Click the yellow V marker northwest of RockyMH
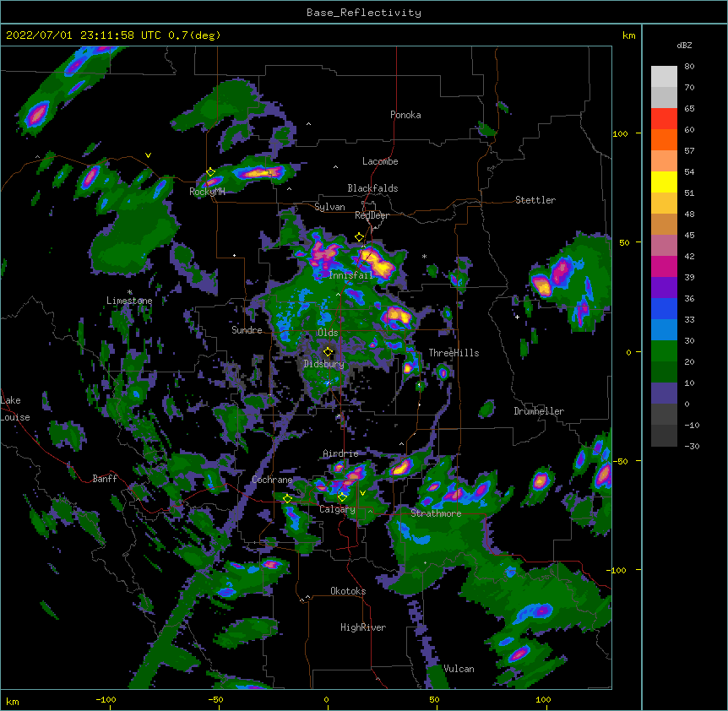728x711 pixels. 148,155
